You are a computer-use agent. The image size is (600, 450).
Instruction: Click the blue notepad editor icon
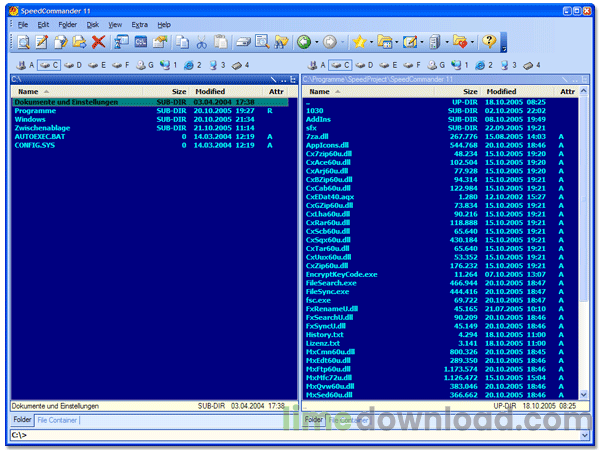(x=410, y=42)
